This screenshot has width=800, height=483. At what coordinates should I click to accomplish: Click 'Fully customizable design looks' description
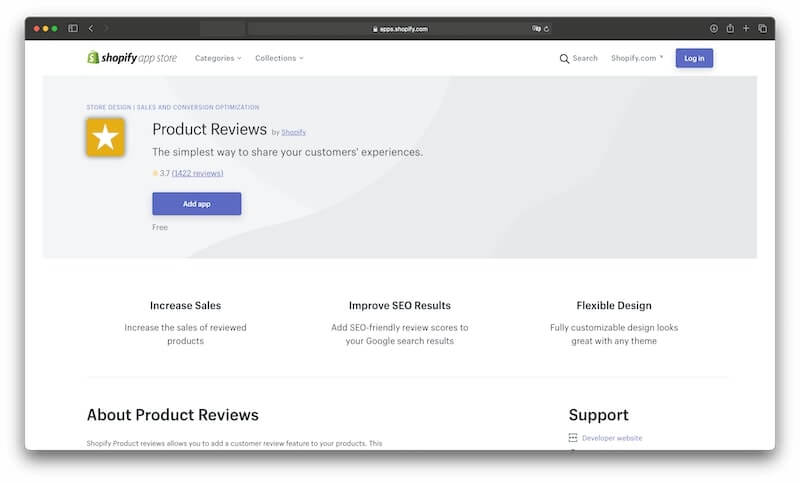click(x=614, y=334)
